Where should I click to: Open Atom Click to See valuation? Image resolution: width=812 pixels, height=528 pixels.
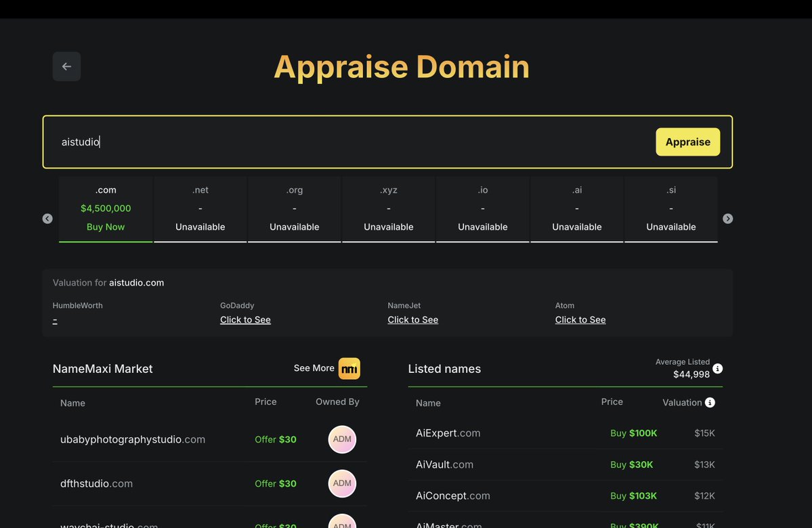point(580,320)
